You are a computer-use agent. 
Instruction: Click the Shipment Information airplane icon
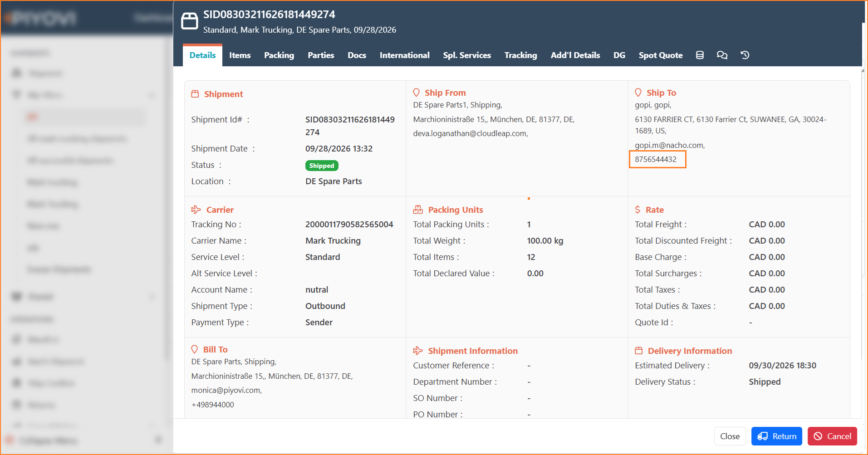point(418,351)
